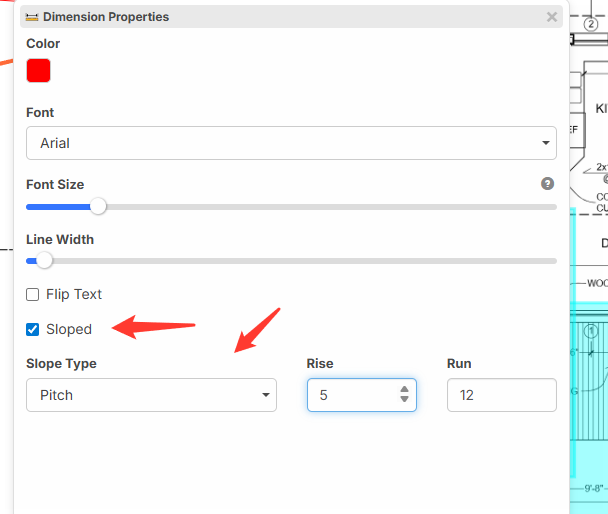This screenshot has width=608, height=514.
Task: Click the ruler icon in panel title
Action: click(31, 17)
